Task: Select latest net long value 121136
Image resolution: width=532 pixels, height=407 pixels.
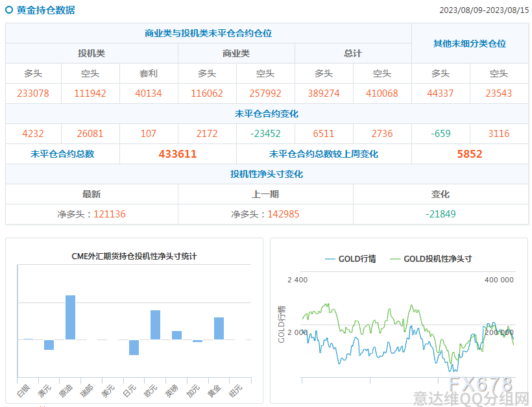Action: point(109,214)
